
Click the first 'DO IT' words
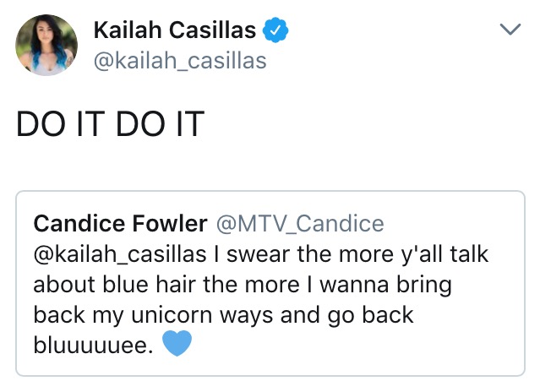pos(60,124)
